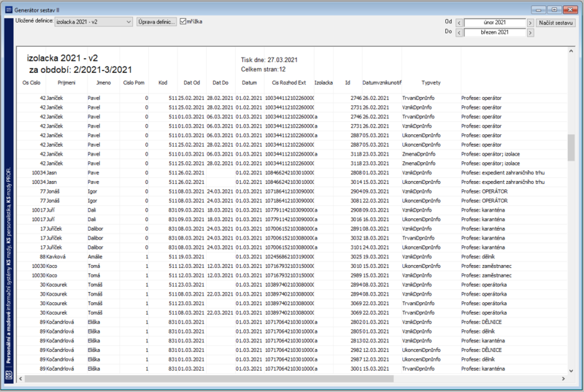Click Id cell '2908' in Juří row
This screenshot has width=584, height=392.
[x=356, y=210]
